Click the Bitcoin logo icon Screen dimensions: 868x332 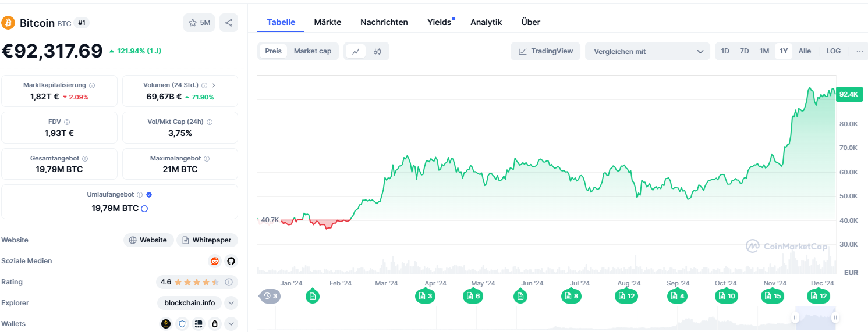pos(8,23)
